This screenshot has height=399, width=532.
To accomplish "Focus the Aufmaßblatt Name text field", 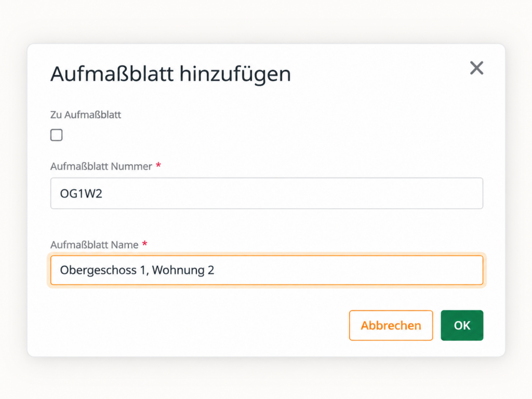I will click(x=267, y=270).
